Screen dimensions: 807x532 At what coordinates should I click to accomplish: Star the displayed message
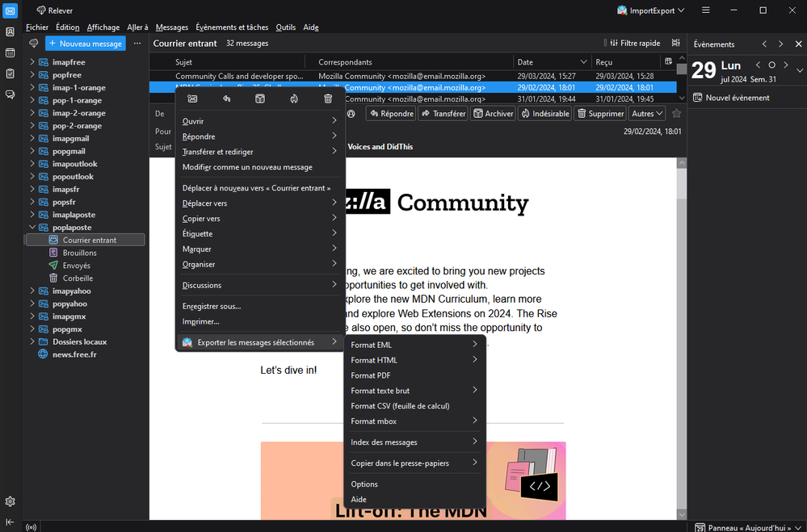677,114
